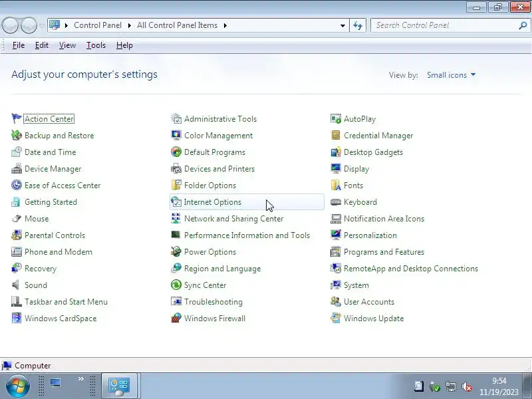Click the Backup and Restore icon
This screenshot has width=532, height=399.
(x=16, y=136)
